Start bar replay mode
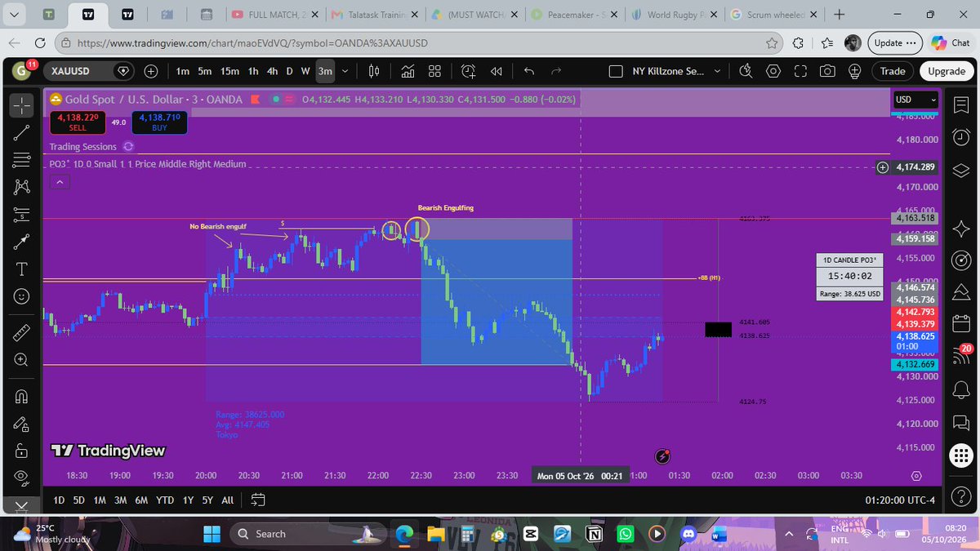This screenshot has height=551, width=980. [497, 71]
